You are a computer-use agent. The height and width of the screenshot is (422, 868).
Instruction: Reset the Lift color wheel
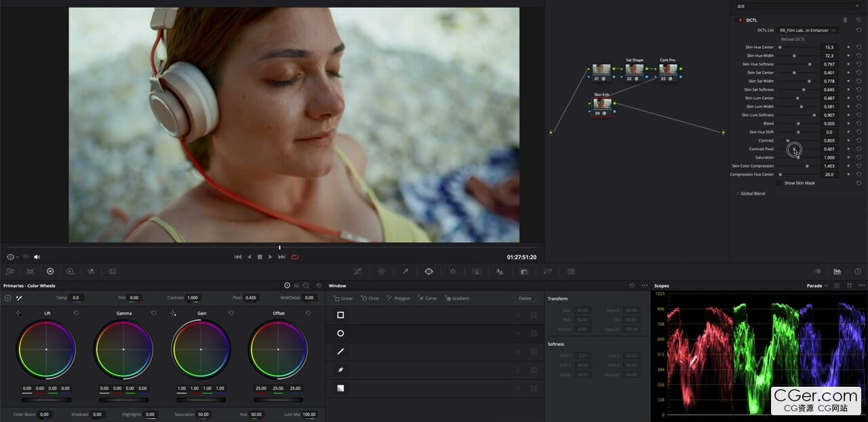76,313
